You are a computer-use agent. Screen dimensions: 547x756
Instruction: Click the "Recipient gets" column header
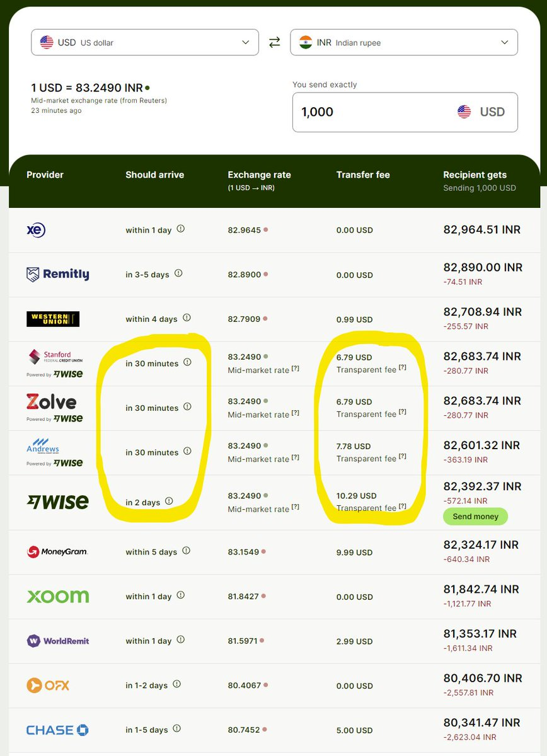click(x=475, y=175)
